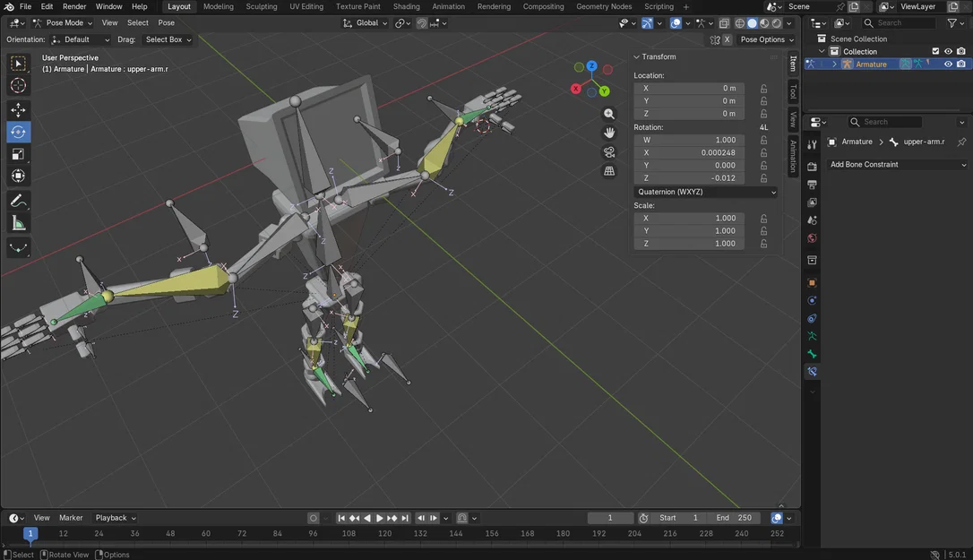Select the Select Box tool

click(x=18, y=64)
